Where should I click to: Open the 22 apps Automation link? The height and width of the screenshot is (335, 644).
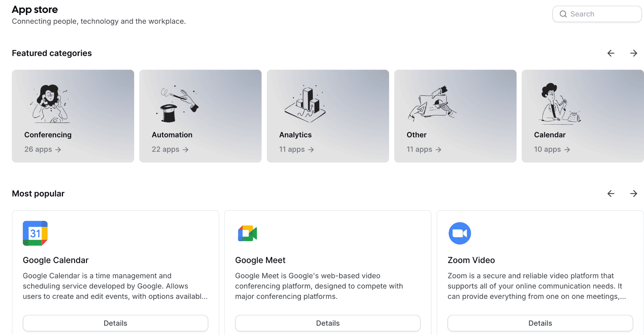coord(170,149)
